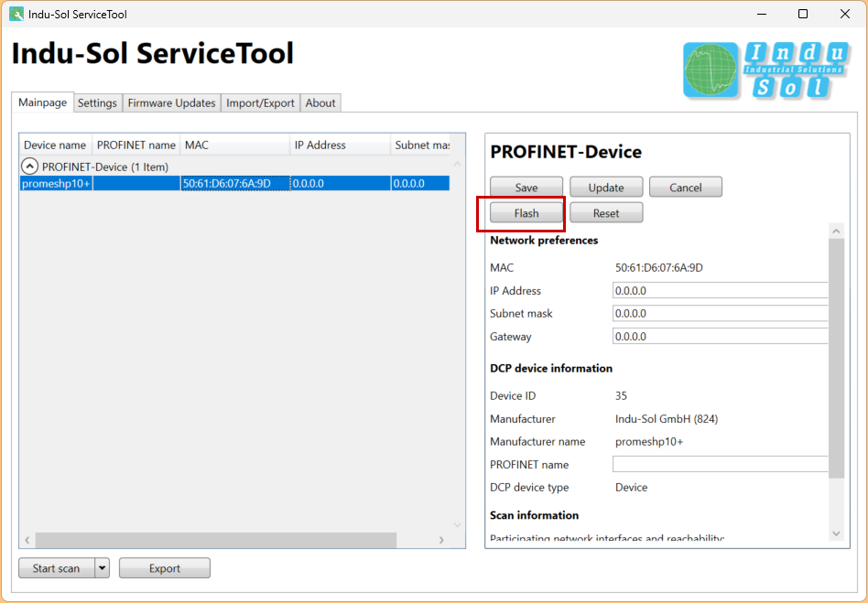The height and width of the screenshot is (603, 868).
Task: Focus the PROFINET name input field
Action: pyautogui.click(x=721, y=464)
